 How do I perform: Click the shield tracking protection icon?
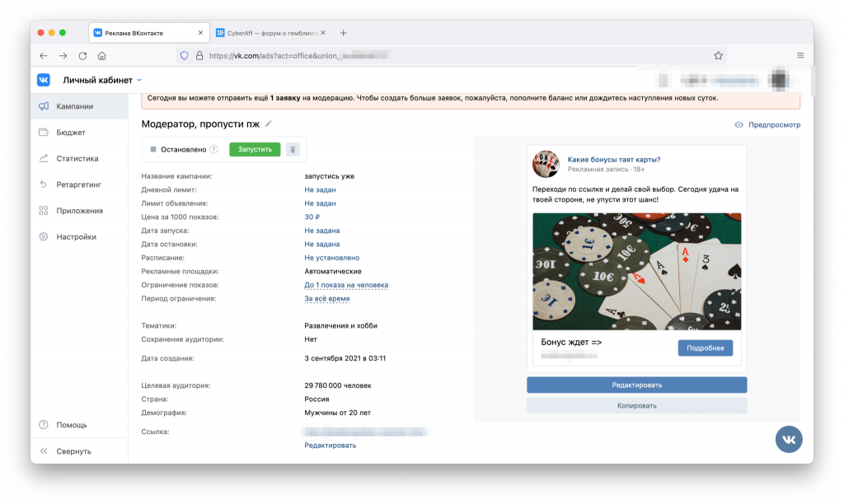pyautogui.click(x=184, y=55)
